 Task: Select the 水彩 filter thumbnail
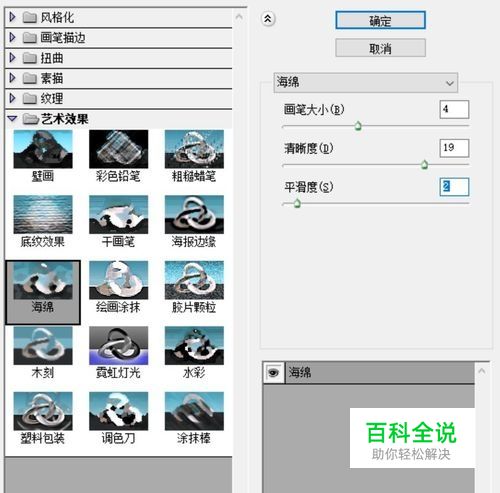[x=194, y=346]
